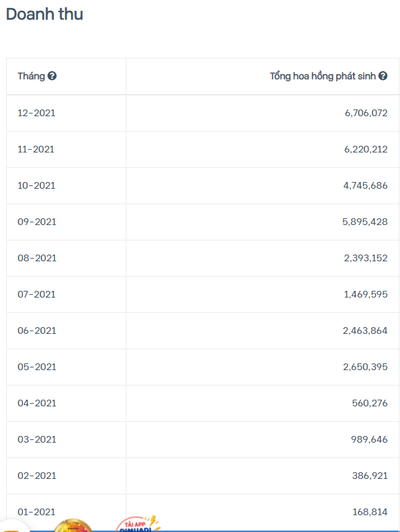Select the 08-2021 row label
The image size is (400, 532).
click(x=37, y=258)
